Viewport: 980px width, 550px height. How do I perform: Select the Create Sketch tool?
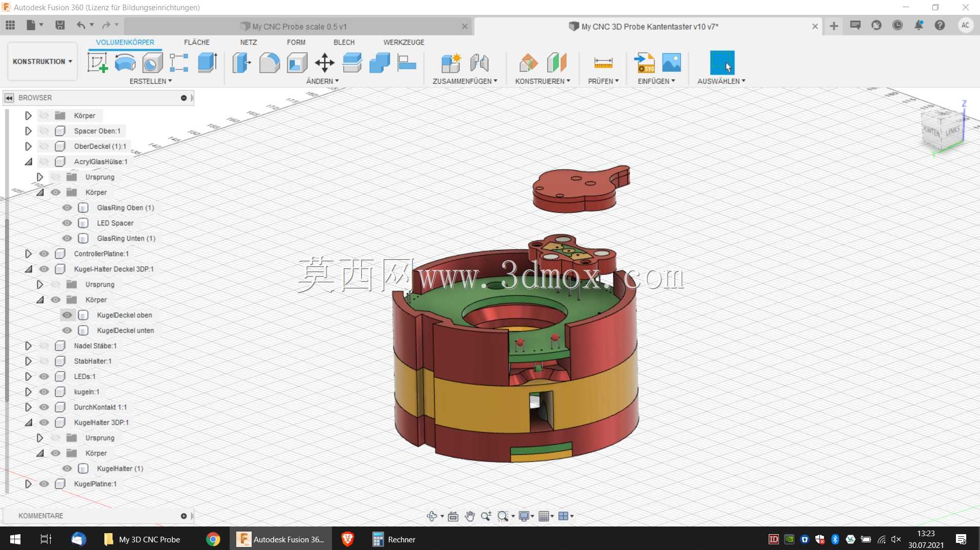click(97, 63)
